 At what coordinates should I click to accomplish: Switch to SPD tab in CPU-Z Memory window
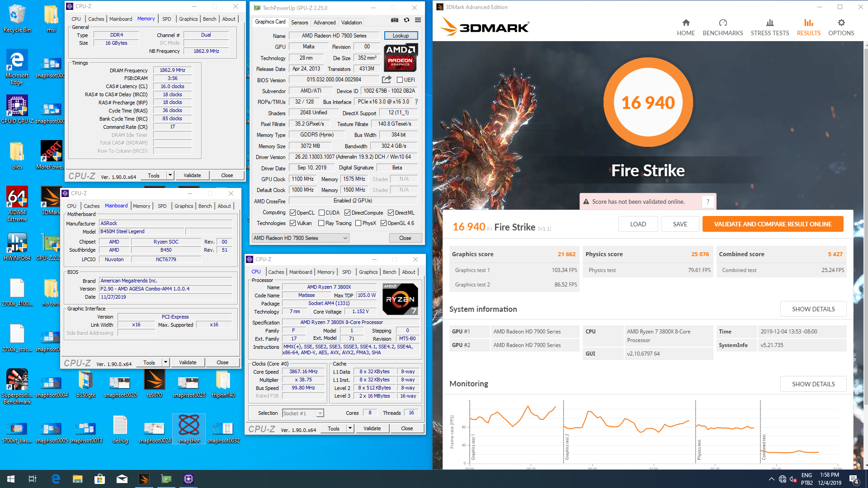point(167,19)
